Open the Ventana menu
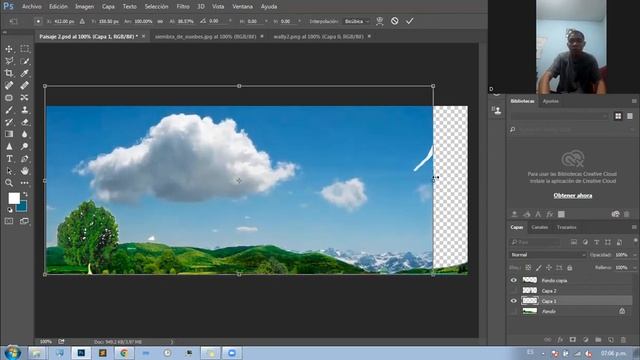 (242, 7)
